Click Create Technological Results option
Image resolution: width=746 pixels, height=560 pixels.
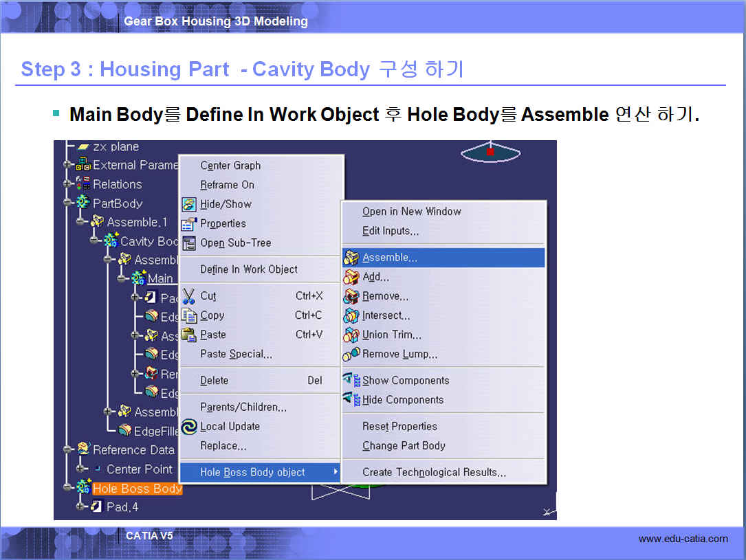434,473
